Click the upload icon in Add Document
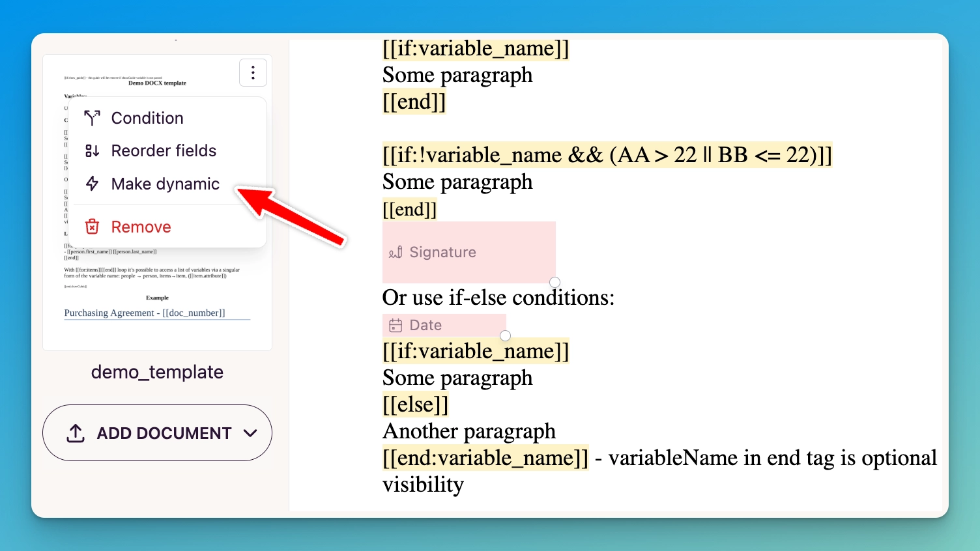Image resolution: width=980 pixels, height=551 pixels. click(x=76, y=433)
